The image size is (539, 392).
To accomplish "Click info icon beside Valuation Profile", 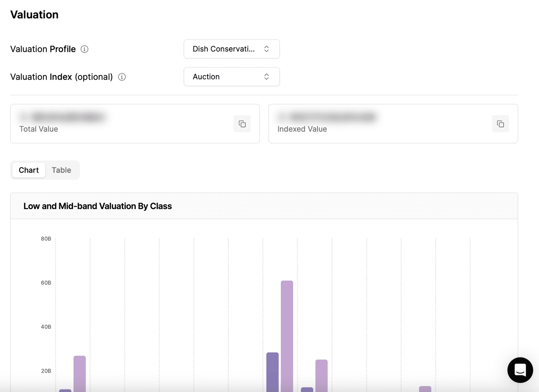I will coord(84,49).
